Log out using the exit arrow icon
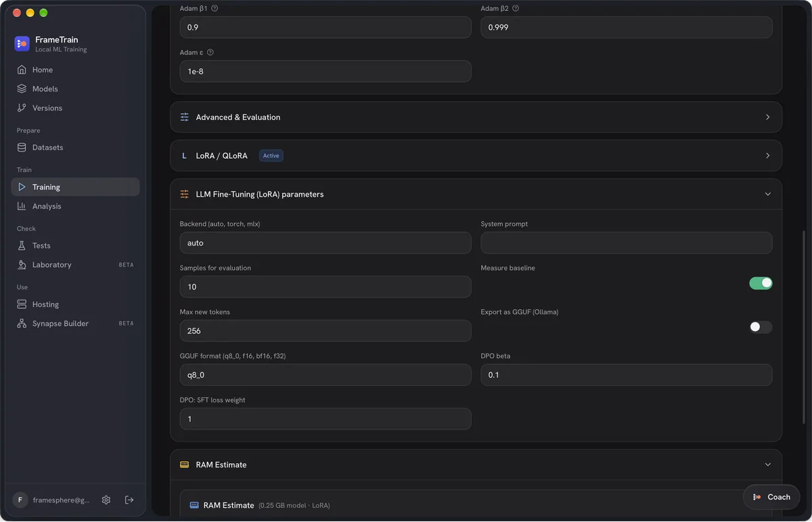The width and height of the screenshot is (812, 522). coord(129,500)
